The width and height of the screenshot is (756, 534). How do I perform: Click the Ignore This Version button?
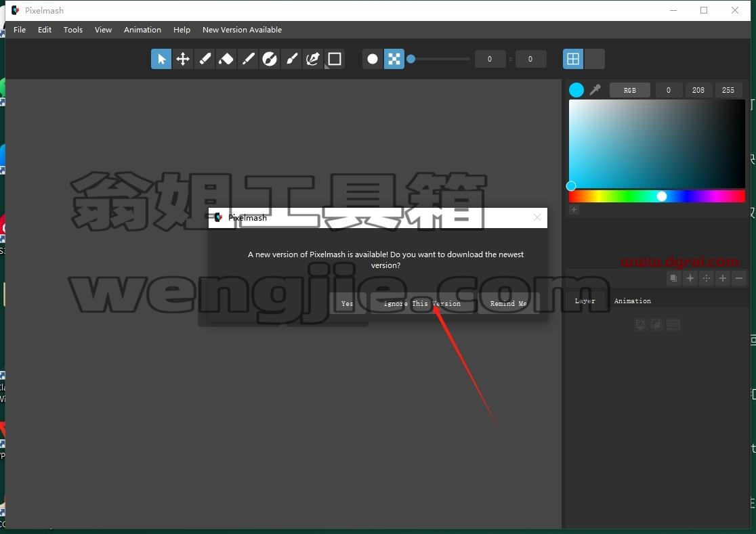(x=422, y=303)
